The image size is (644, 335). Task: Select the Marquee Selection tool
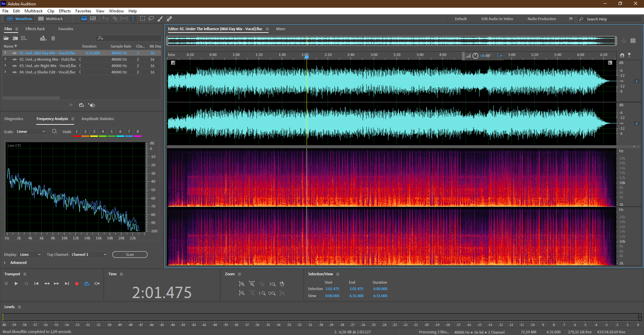(x=143, y=18)
